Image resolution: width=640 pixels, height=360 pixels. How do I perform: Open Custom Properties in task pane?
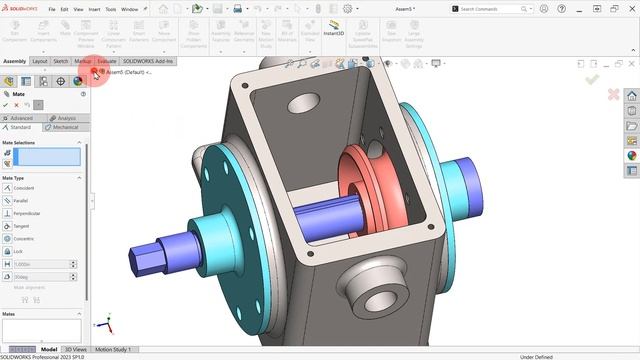[x=632, y=170]
